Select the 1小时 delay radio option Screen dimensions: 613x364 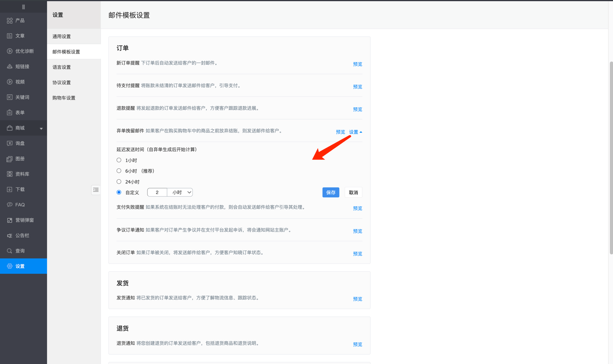point(119,160)
